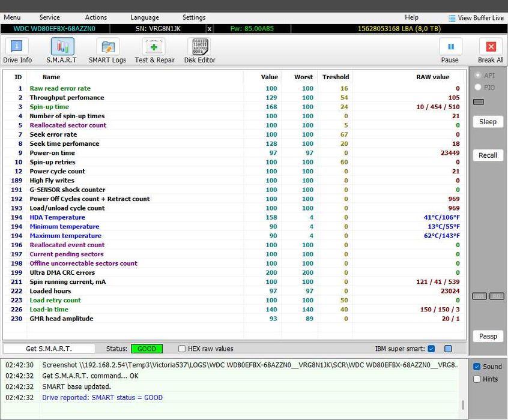Image resolution: width=508 pixels, height=420 pixels.
Task: Select the PIO radio button
Action: coord(477,87)
